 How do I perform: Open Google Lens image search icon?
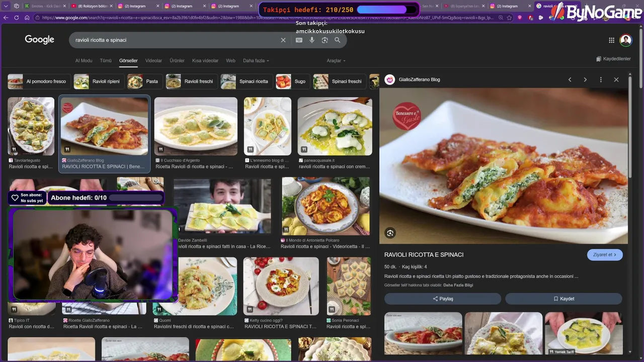325,40
